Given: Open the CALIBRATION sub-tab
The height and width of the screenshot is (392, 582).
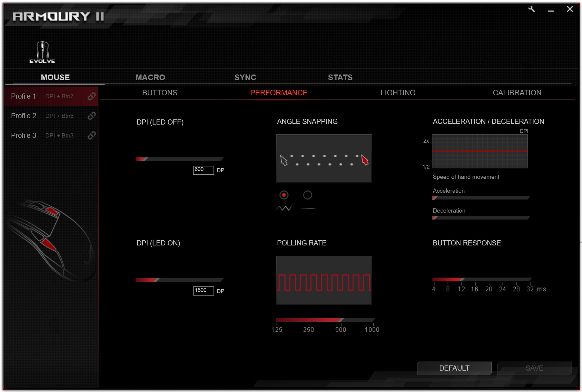Looking at the screenshot, I should pos(517,93).
